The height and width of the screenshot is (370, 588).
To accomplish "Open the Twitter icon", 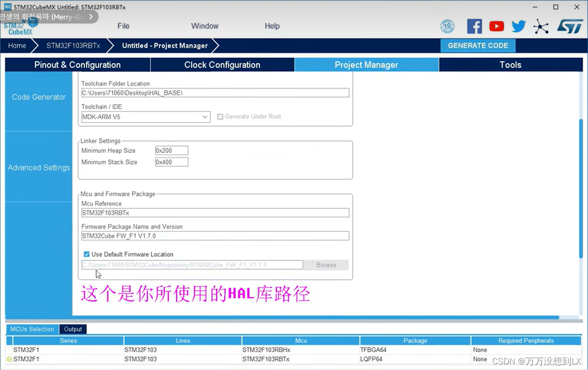I will coord(518,26).
